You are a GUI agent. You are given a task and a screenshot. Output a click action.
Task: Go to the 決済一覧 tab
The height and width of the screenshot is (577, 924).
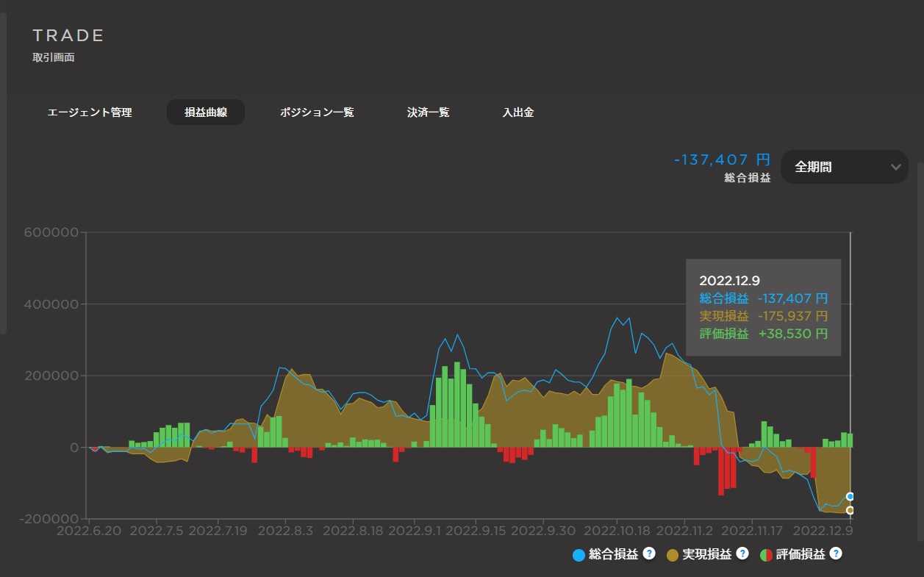pyautogui.click(x=428, y=112)
